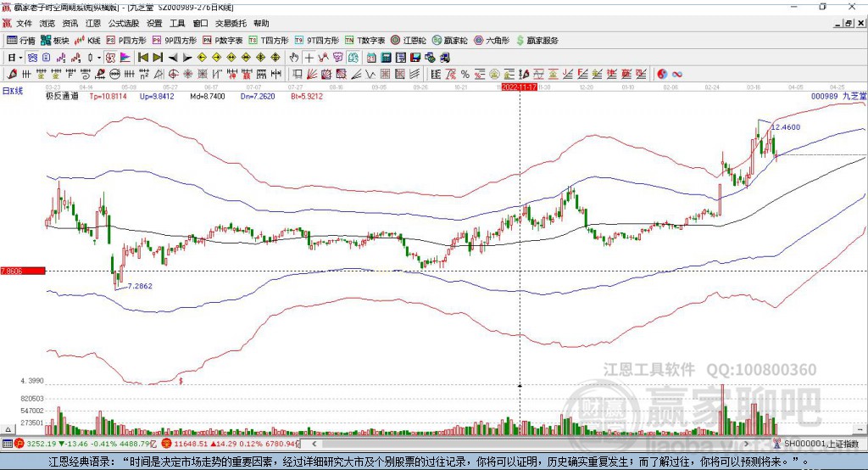Select the spiral drawing tool
The height and width of the screenshot is (470, 868).
tap(86, 75)
